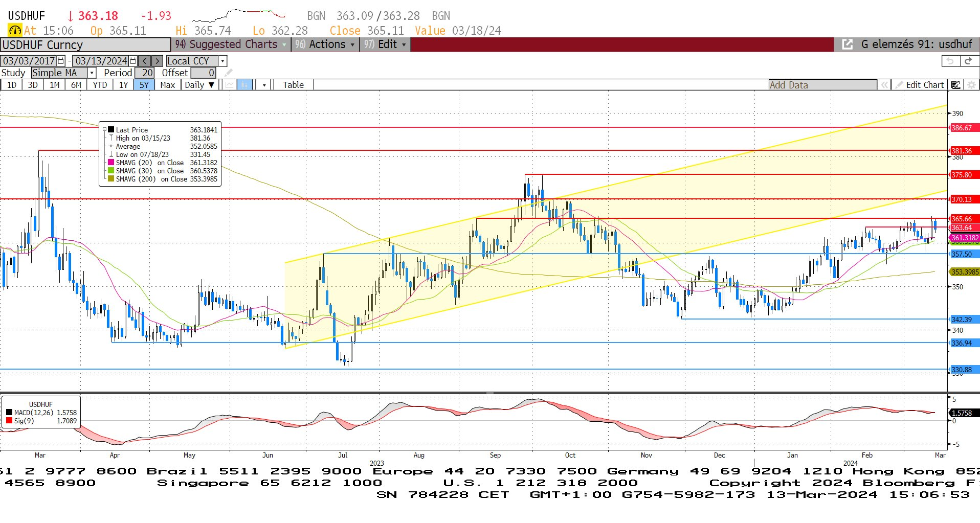Expand the Daily periodicity dropdown
980x523 pixels.
point(200,85)
